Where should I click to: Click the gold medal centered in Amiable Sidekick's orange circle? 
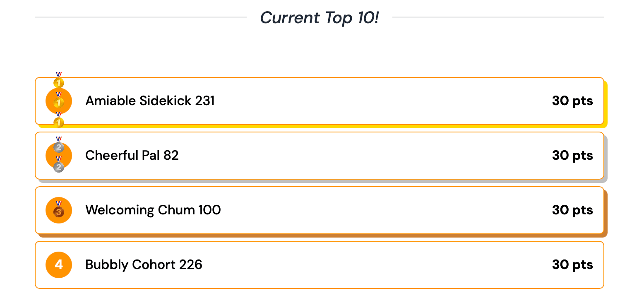(x=59, y=100)
